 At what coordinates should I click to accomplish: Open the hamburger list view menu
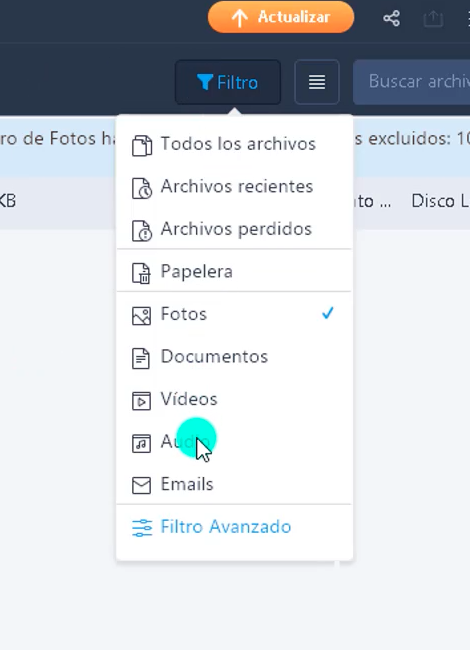317,82
